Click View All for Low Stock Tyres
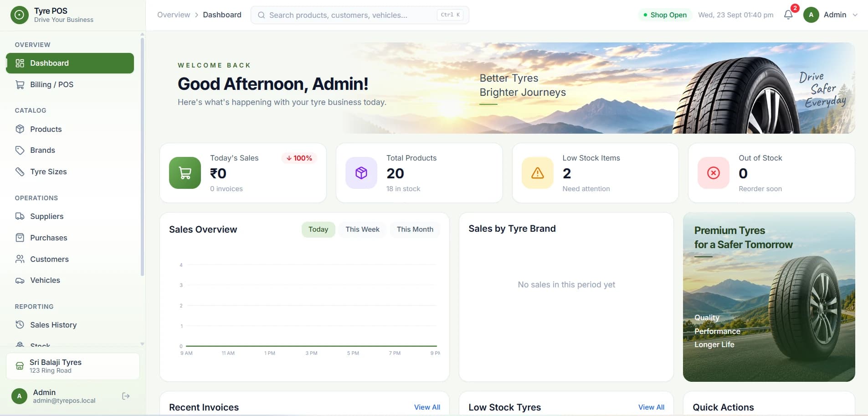868x416 pixels. click(x=651, y=407)
